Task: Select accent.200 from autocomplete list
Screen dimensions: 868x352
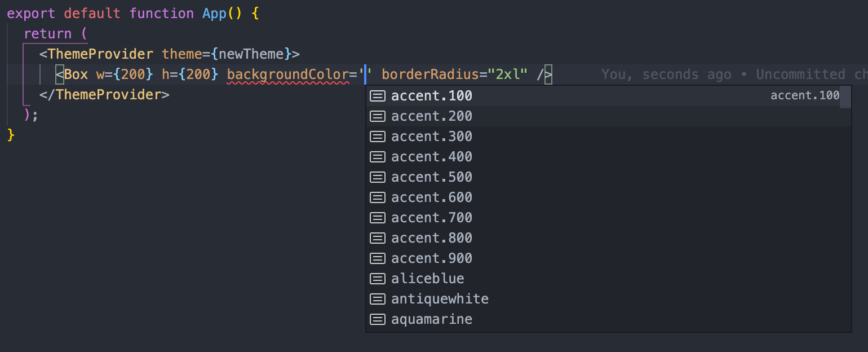Action: click(609, 116)
